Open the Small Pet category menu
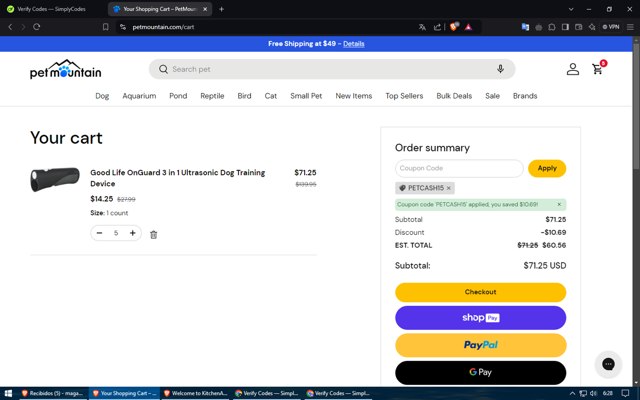640x400 pixels. tap(306, 96)
